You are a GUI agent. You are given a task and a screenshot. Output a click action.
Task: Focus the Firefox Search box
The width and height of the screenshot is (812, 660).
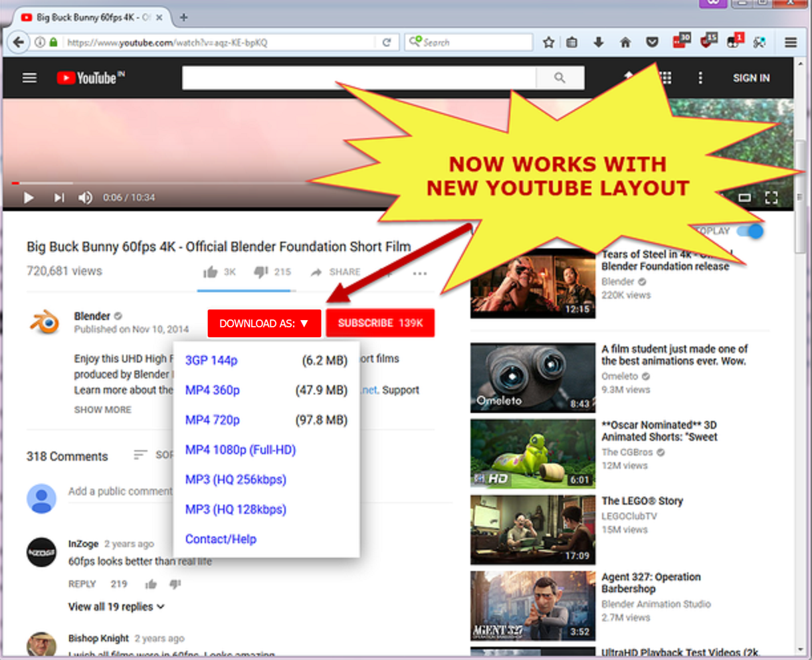[x=468, y=42]
